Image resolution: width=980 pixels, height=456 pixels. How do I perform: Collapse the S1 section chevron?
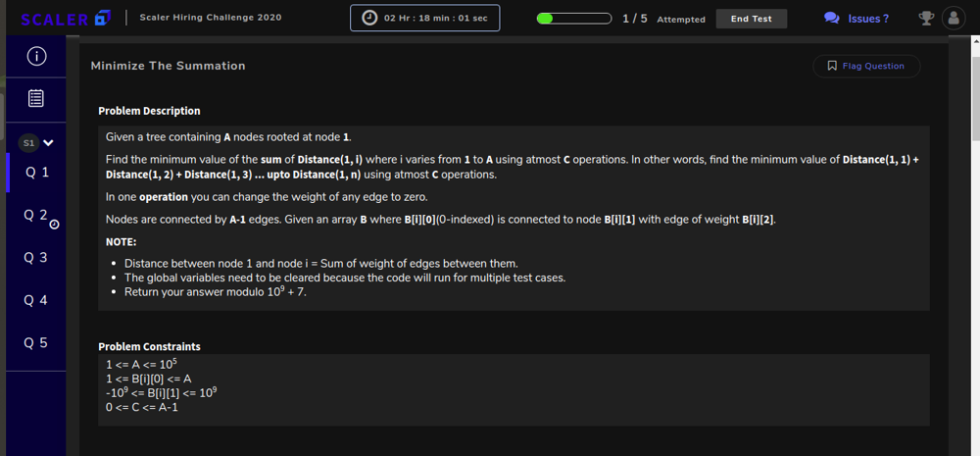pos(48,142)
